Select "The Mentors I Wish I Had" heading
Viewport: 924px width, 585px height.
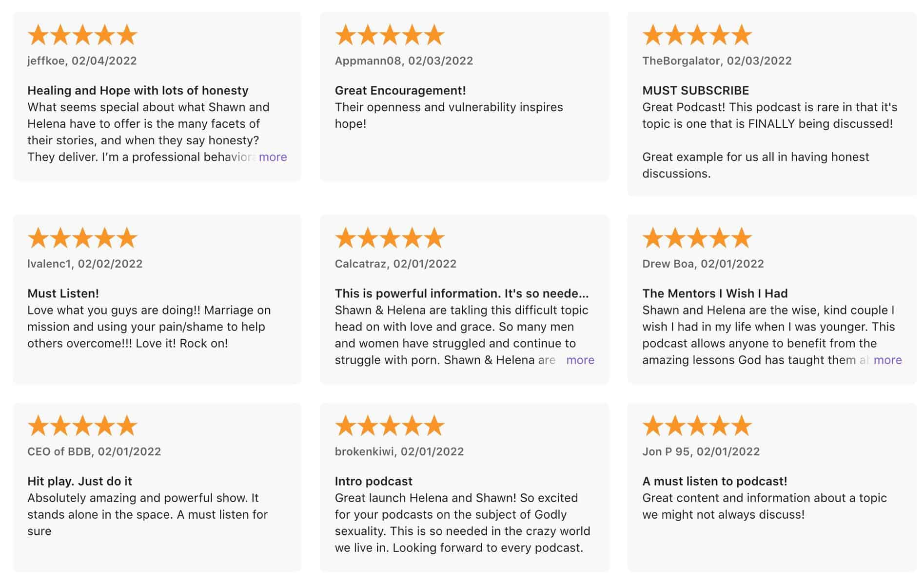click(x=714, y=293)
